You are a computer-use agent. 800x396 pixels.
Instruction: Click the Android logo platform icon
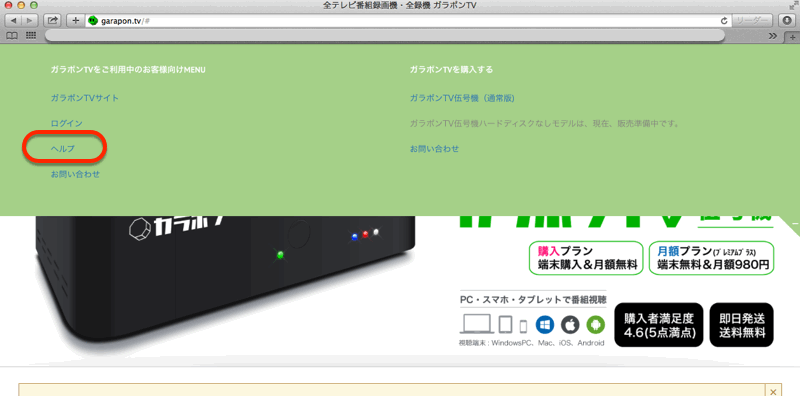pyautogui.click(x=595, y=325)
